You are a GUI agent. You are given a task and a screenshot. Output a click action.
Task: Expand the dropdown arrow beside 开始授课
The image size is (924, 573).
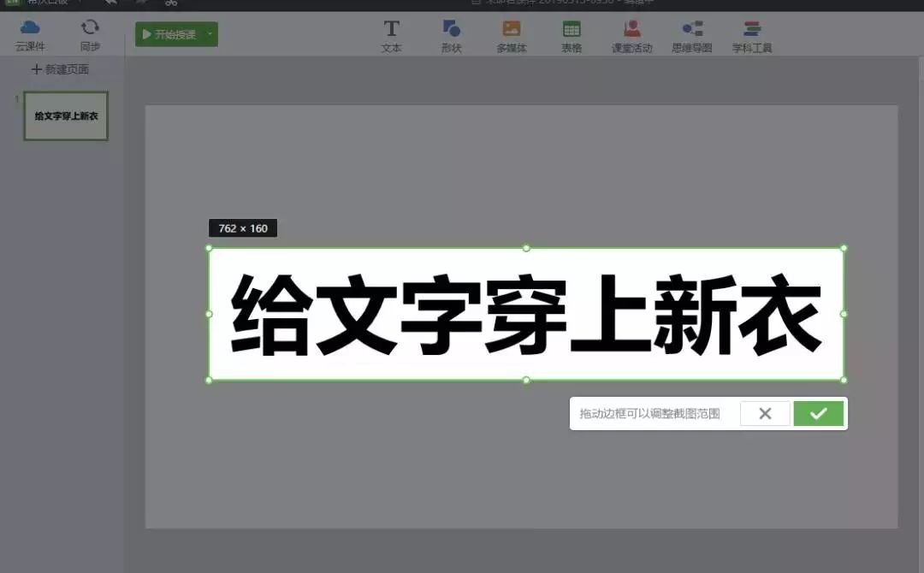[210, 34]
